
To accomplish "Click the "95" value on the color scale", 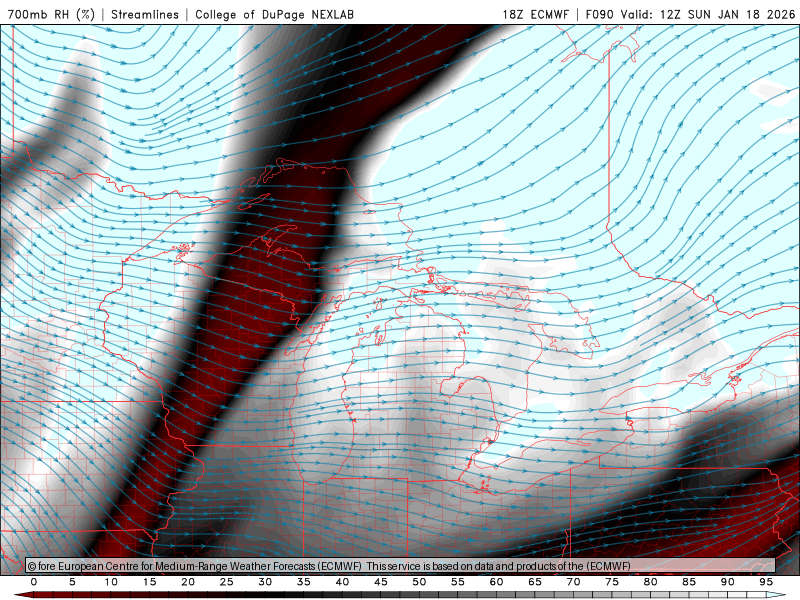I will click(766, 582).
